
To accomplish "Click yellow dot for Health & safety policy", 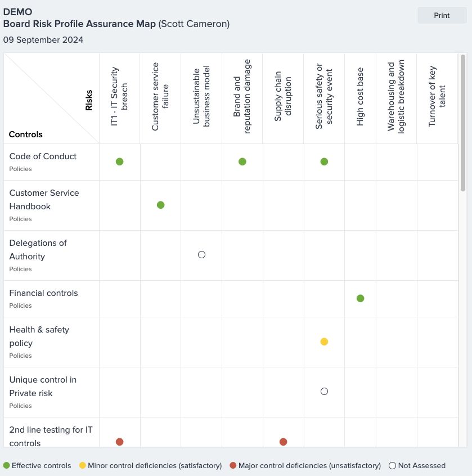I will [324, 342].
